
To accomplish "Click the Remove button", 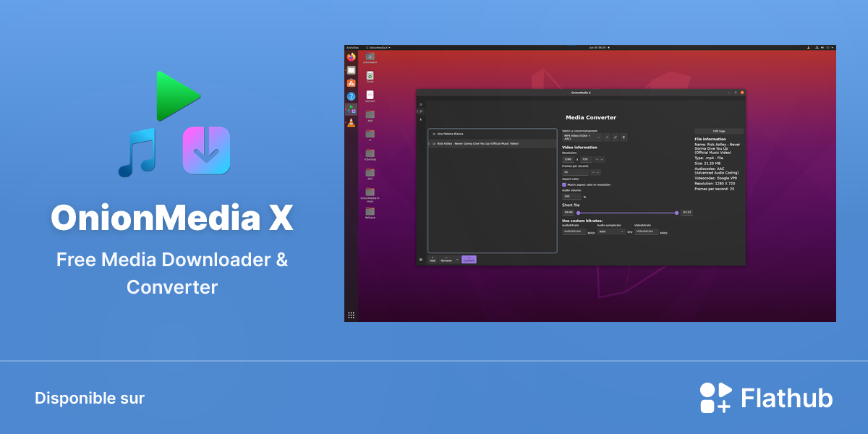I will [x=446, y=260].
